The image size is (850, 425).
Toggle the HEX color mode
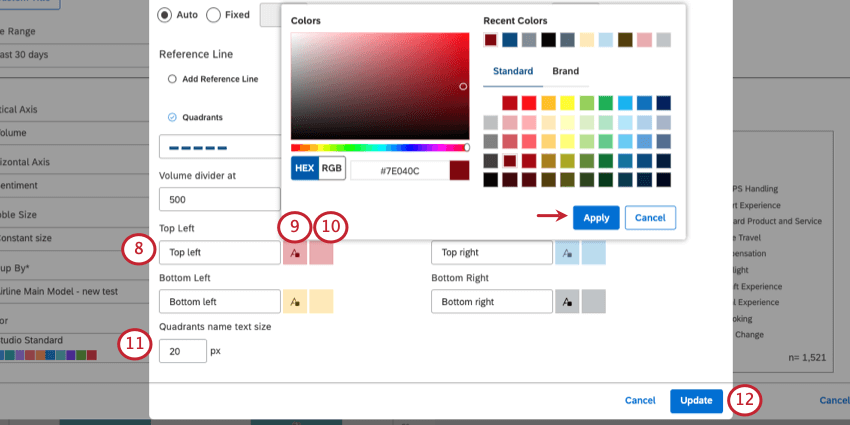coord(305,168)
